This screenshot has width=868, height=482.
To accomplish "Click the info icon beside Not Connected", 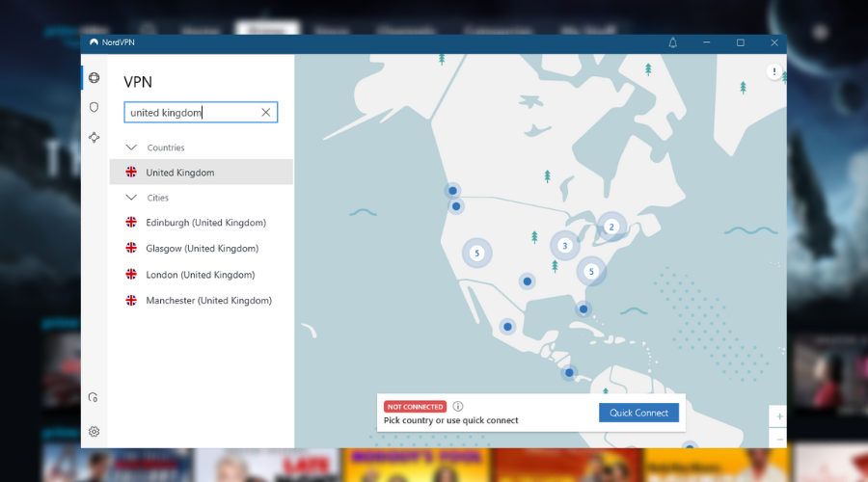I will point(458,407).
